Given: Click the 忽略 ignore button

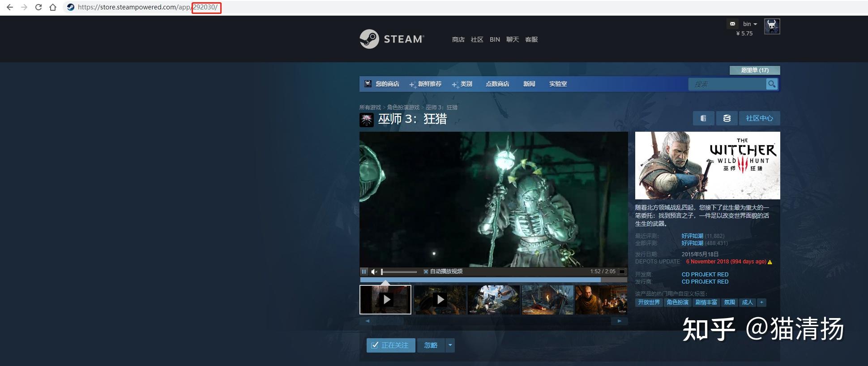Looking at the screenshot, I should tap(431, 345).
